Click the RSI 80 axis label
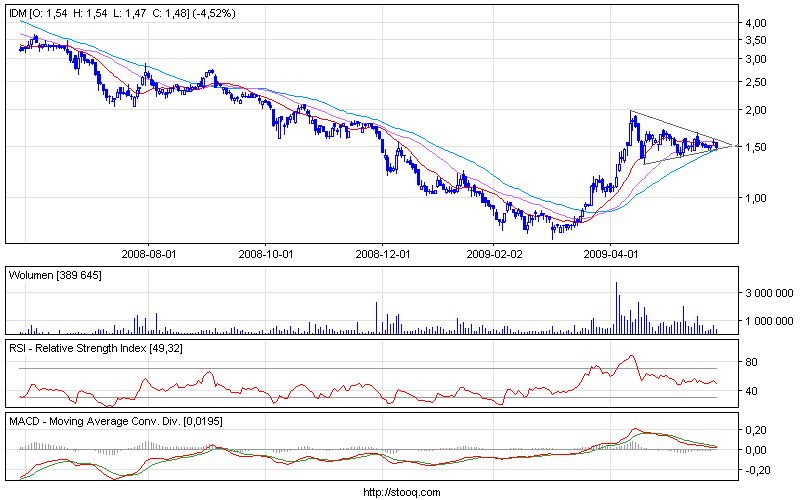800x500 pixels. pos(752,362)
